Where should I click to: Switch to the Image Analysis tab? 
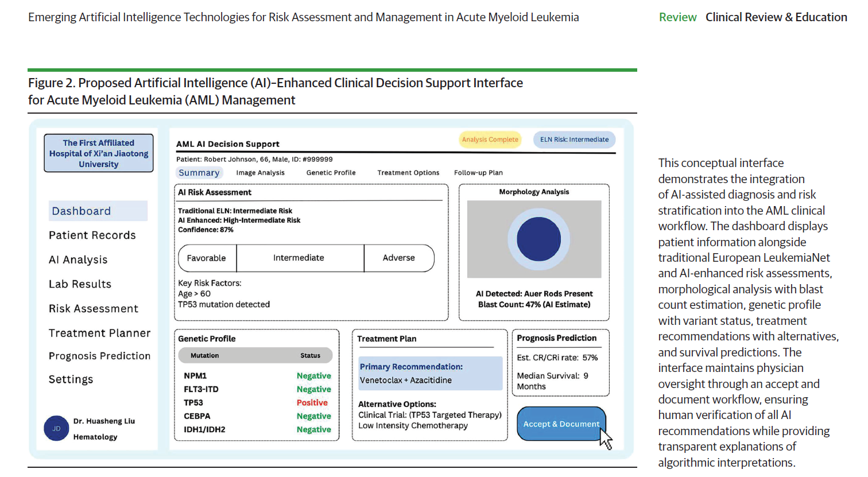click(x=260, y=173)
